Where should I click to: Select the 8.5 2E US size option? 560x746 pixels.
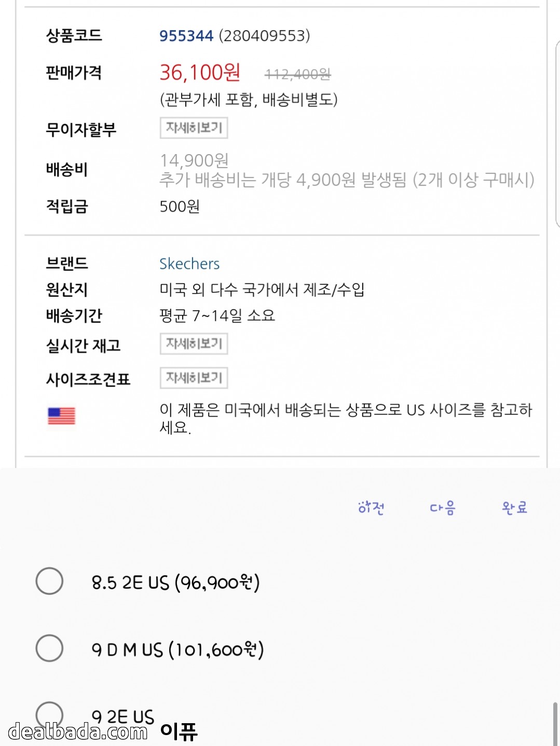(x=49, y=581)
